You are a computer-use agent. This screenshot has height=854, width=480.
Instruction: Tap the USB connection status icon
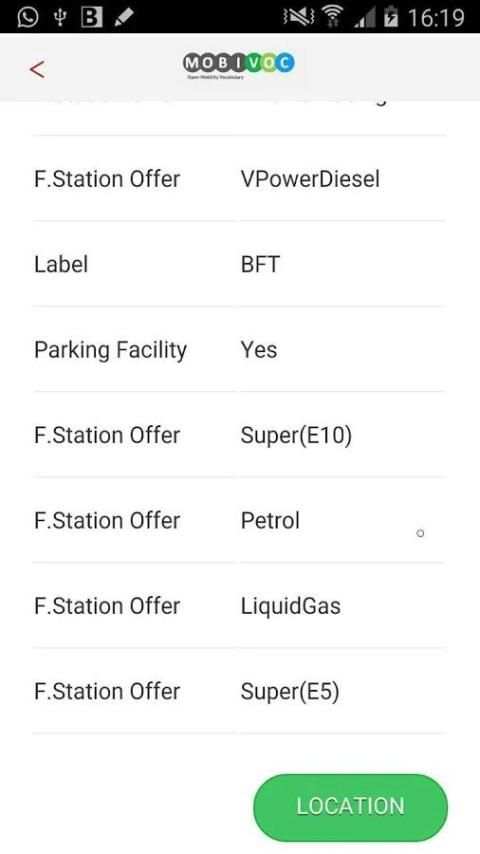[60, 17]
